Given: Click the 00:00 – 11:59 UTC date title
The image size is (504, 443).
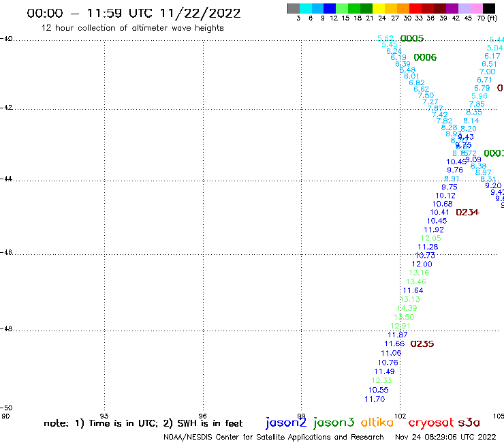Looking at the screenshot, I should [x=133, y=14].
